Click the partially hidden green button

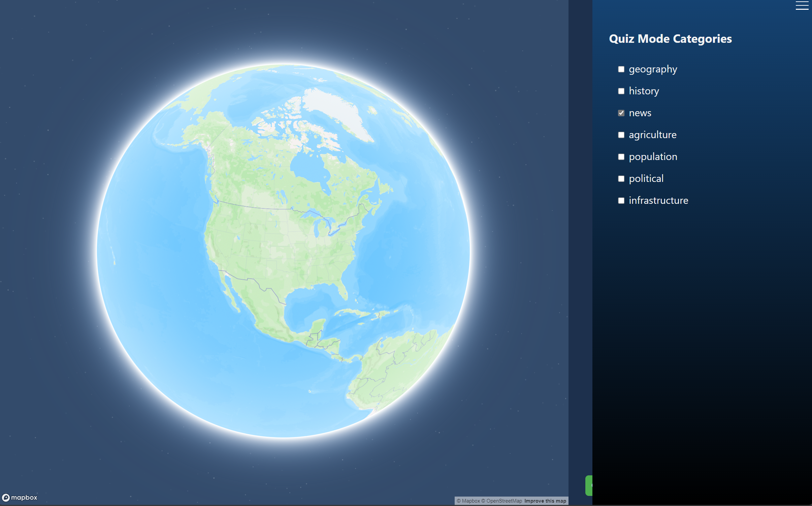[x=589, y=485]
